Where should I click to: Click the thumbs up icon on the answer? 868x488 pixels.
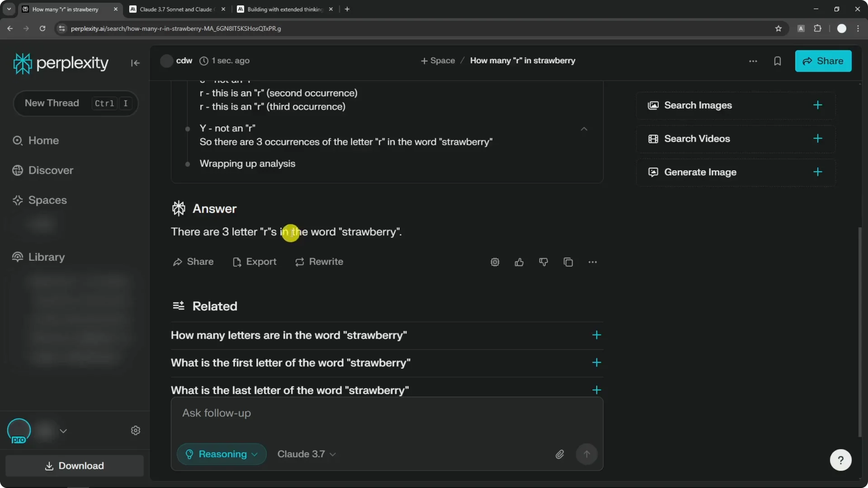click(x=519, y=262)
